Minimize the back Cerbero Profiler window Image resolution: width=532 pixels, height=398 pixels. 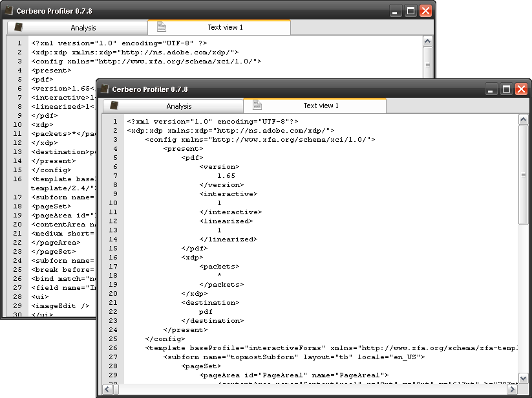394,11
